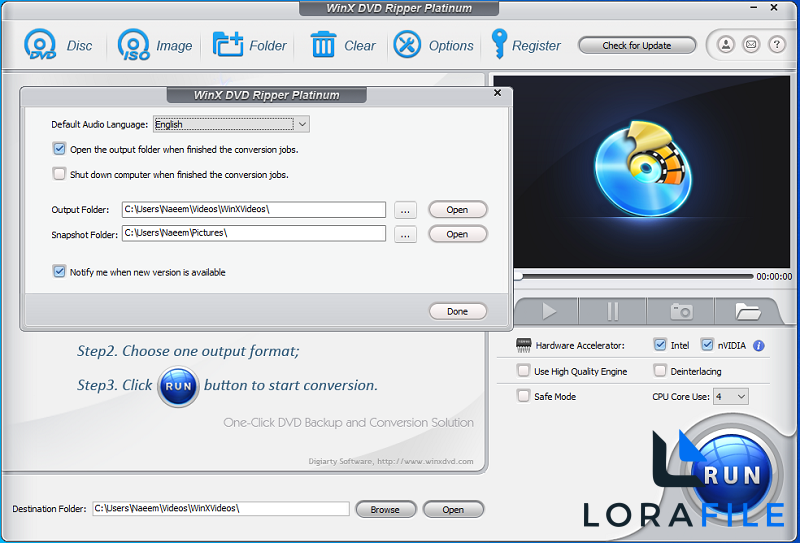Screen dimensions: 800x543
Task: Enable Deinterlacing checkbox
Action: point(660,371)
